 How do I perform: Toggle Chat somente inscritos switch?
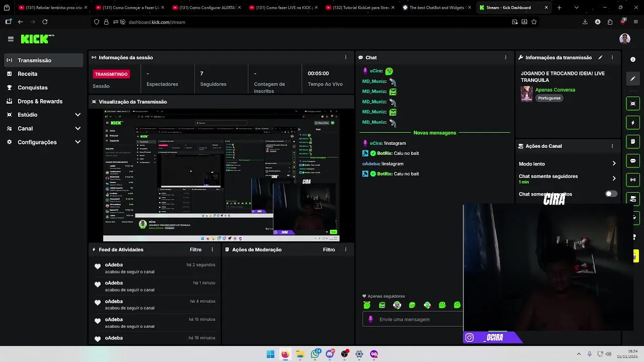(x=611, y=194)
